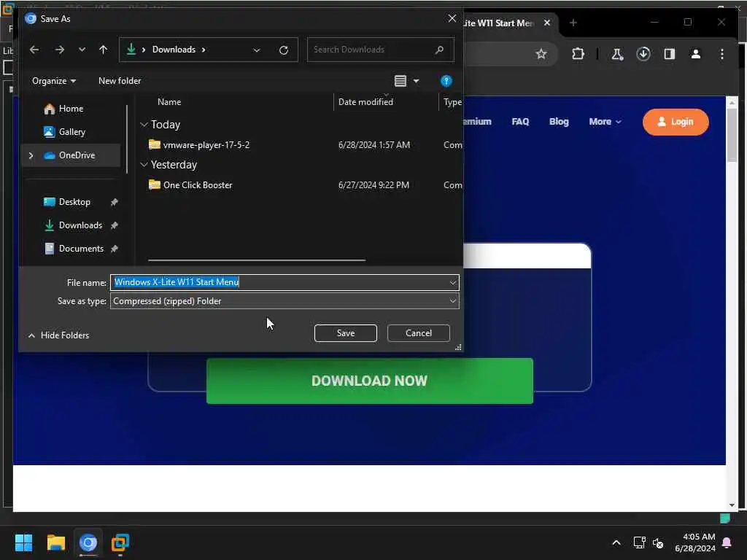The height and width of the screenshot is (560, 747).
Task: Open the Blog page link
Action: [559, 122]
